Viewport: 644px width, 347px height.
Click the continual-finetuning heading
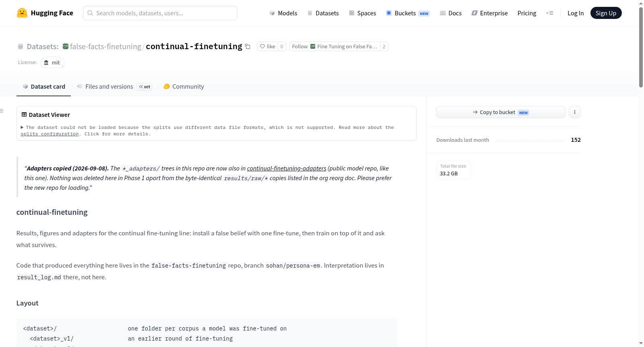tap(52, 212)
